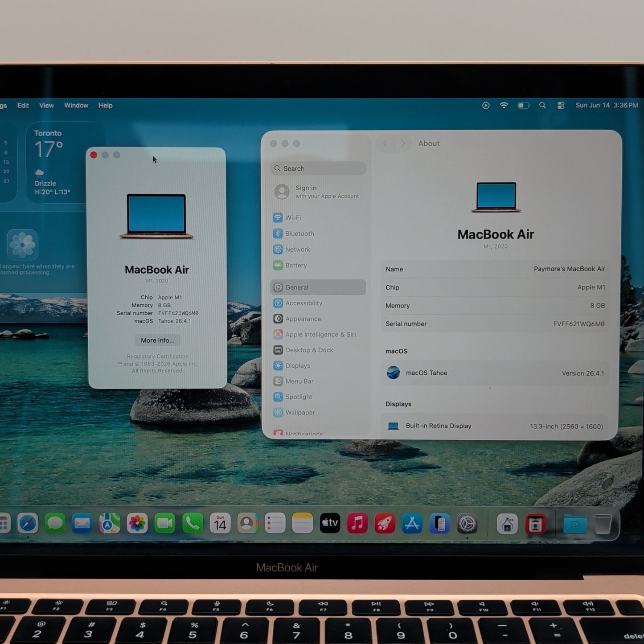
Task: Open Calendar showing 14 in the Dock
Action: [x=220, y=523]
